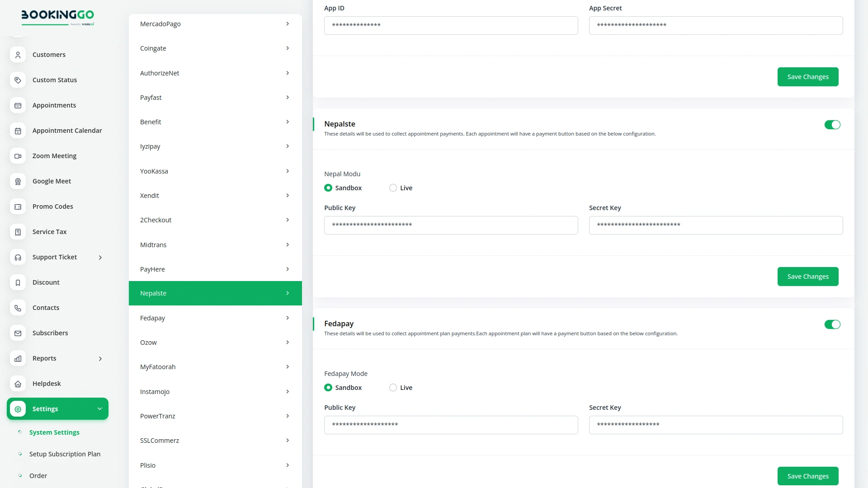This screenshot has width=868, height=488.
Task: Click the Fedapay Public Key input field
Action: (451, 425)
